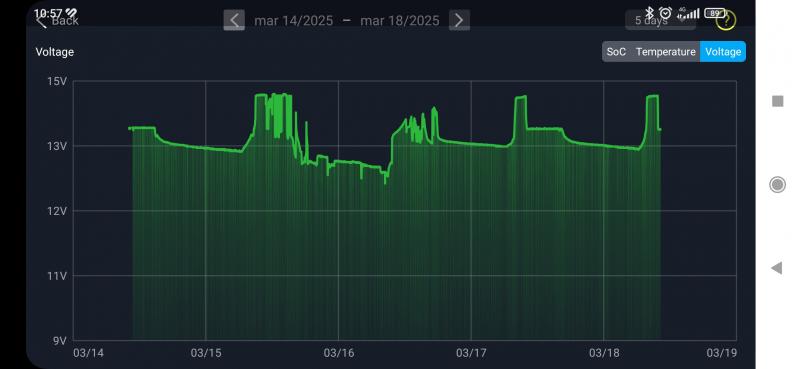Open the 5 days range dropdown
800x369 pixels.
[660, 20]
